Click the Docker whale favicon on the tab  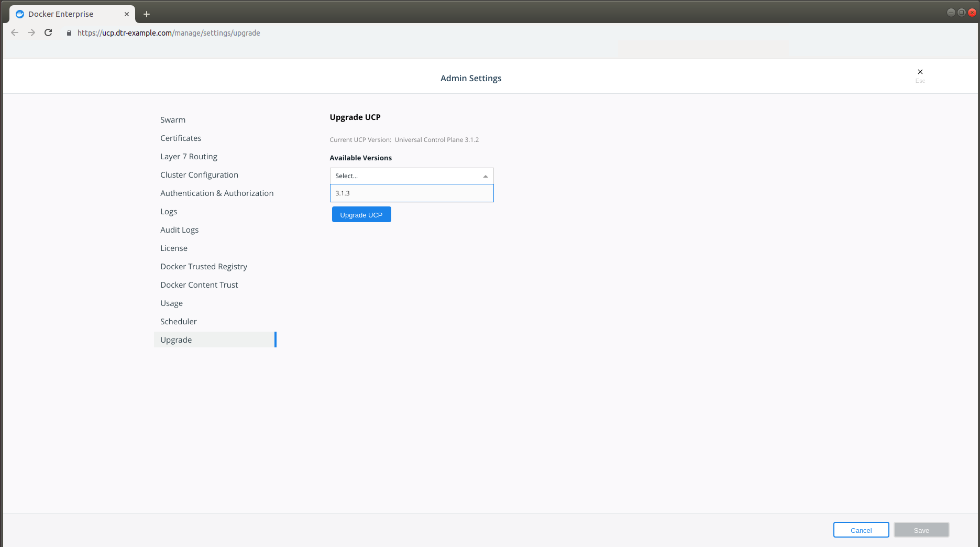click(x=20, y=14)
